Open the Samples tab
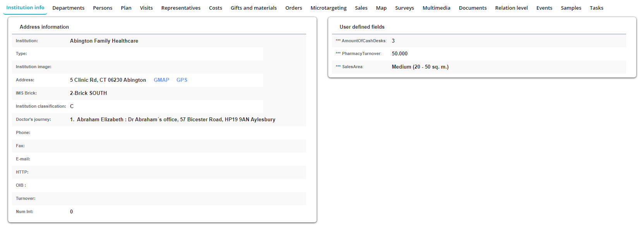The image size is (644, 227). tap(571, 8)
